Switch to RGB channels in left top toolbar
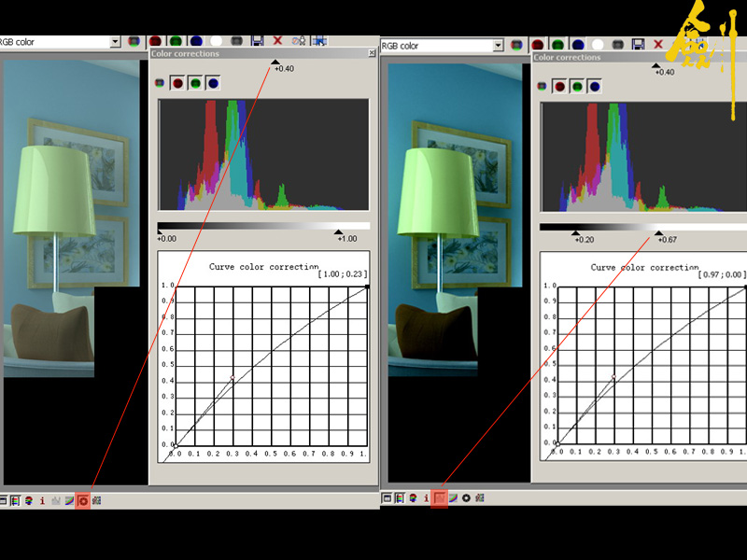 tap(134, 41)
